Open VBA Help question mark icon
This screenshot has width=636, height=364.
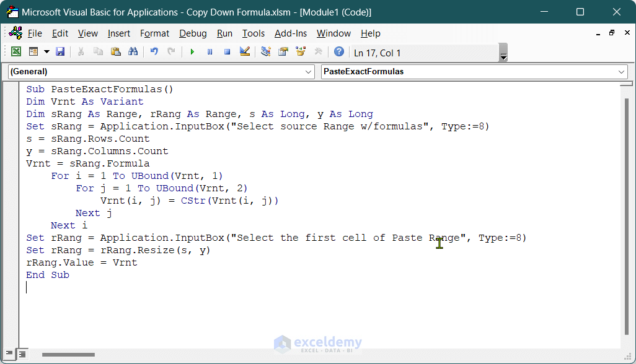pyautogui.click(x=339, y=52)
